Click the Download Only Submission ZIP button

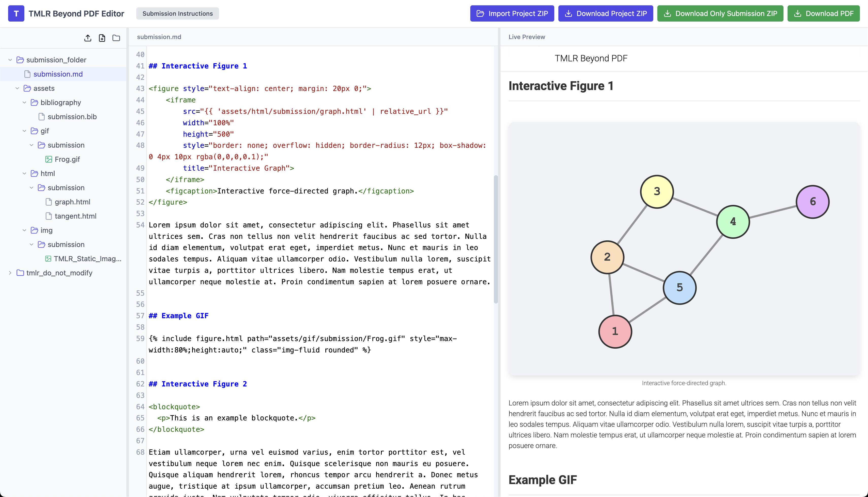[x=720, y=13]
